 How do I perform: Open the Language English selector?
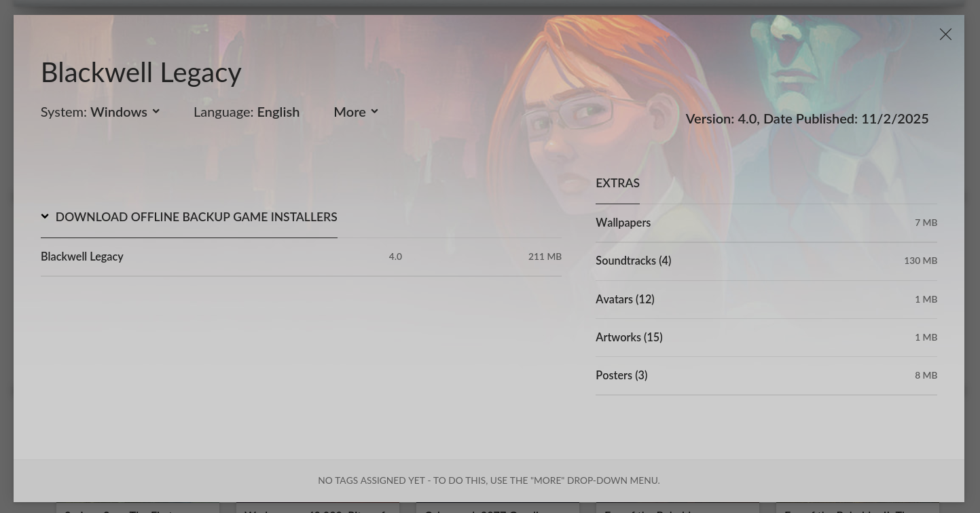click(247, 112)
